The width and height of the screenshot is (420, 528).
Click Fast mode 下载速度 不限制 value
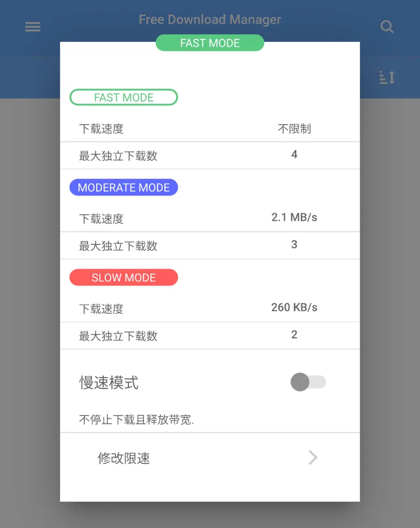(294, 128)
